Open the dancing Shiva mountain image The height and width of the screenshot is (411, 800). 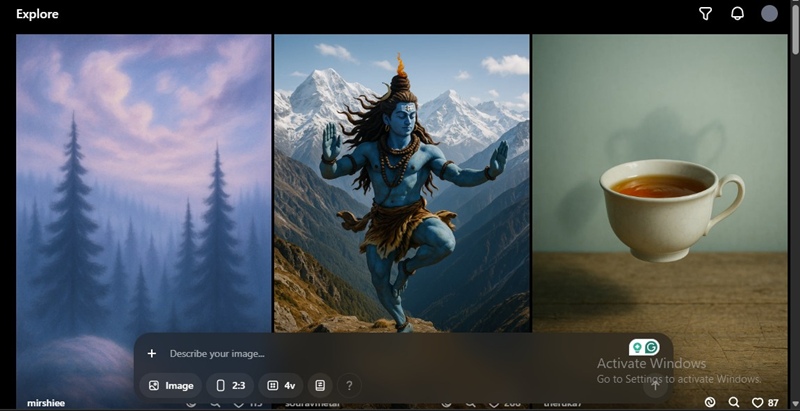pos(401,180)
